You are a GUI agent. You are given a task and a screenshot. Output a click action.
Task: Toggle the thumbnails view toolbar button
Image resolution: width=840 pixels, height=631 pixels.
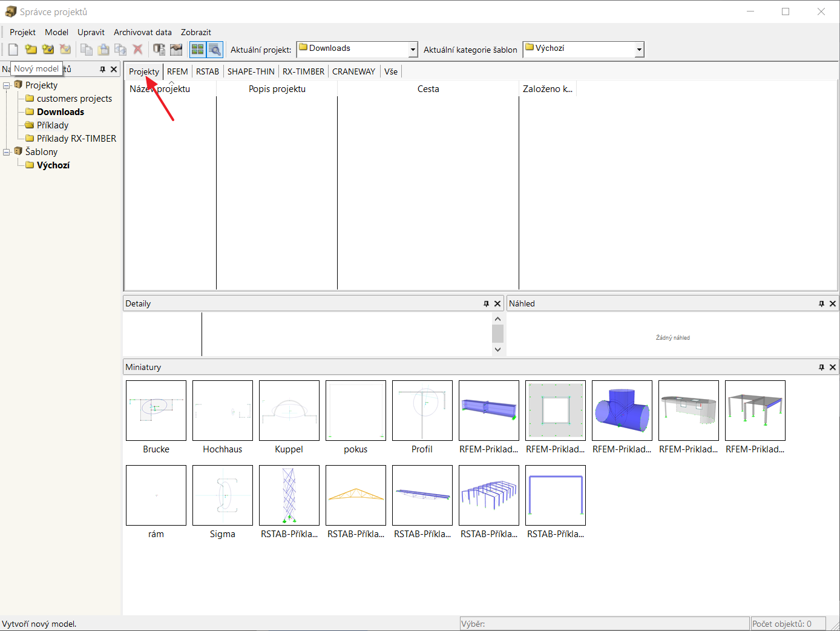(x=198, y=50)
